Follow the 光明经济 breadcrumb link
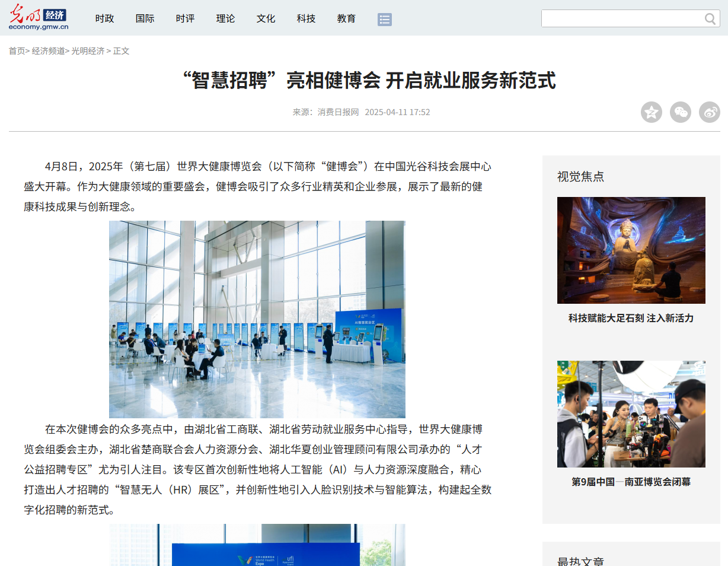The image size is (728, 566). pyautogui.click(x=88, y=51)
